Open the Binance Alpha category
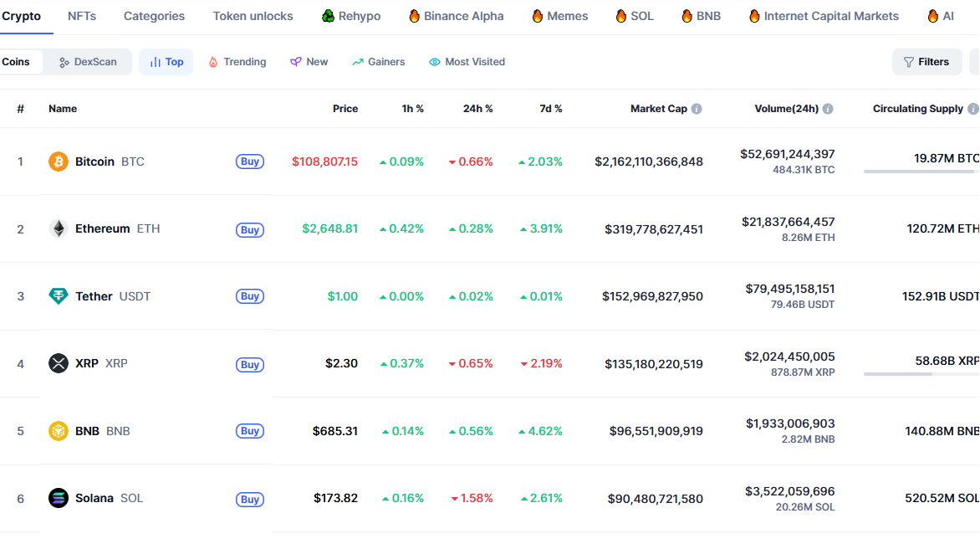The image size is (980, 544). coord(457,16)
